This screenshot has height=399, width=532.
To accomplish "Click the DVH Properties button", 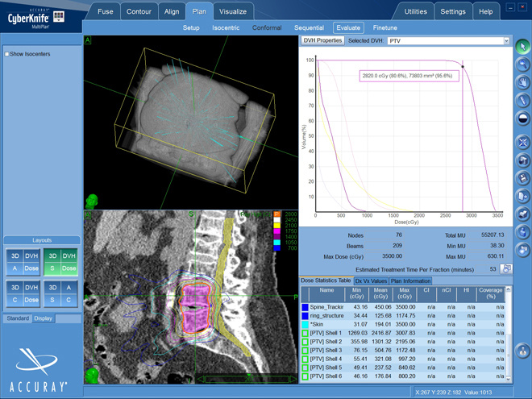I will point(322,40).
